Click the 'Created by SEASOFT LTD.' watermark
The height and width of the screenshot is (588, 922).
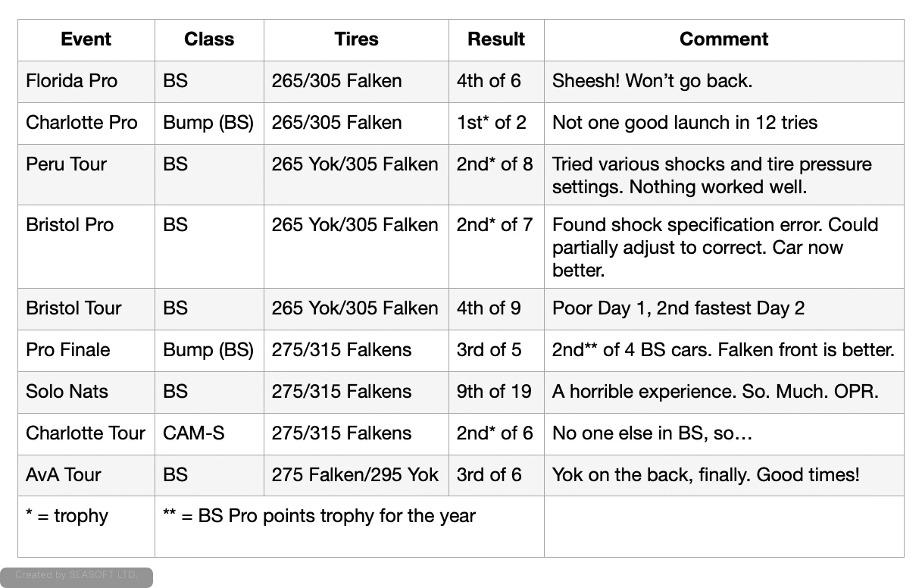[77, 575]
